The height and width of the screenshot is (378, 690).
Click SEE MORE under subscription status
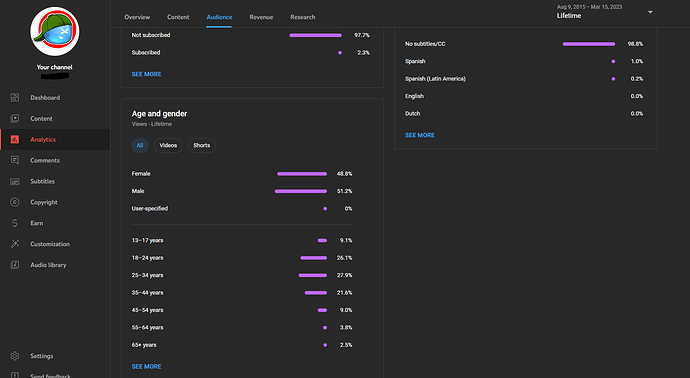pyautogui.click(x=147, y=74)
